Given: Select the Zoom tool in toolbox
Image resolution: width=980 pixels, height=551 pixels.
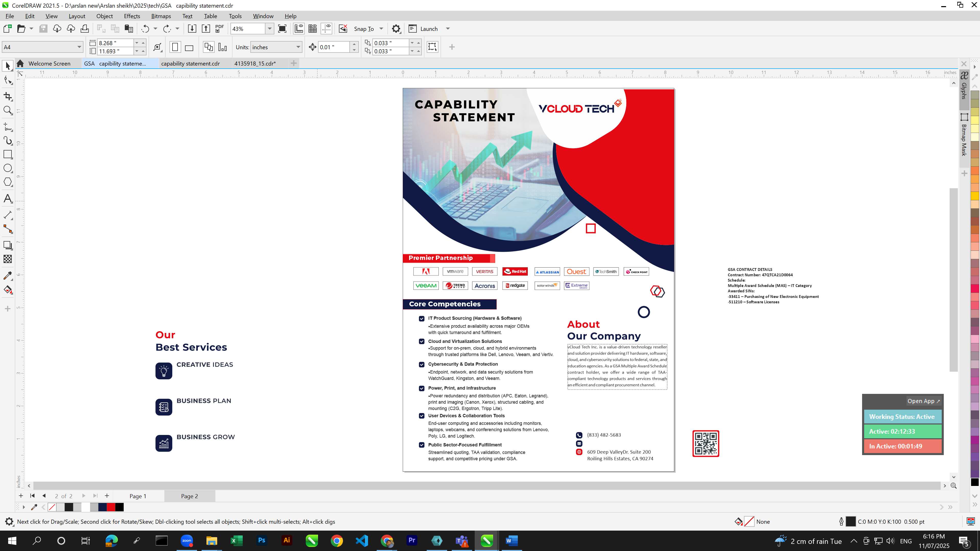Looking at the screenshot, I should 8,110.
